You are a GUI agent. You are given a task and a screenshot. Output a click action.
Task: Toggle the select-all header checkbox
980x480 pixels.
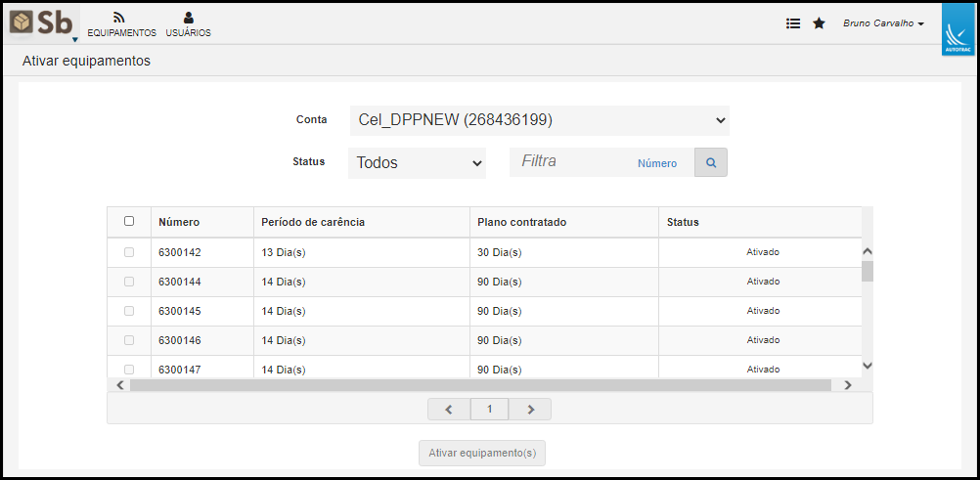(129, 221)
